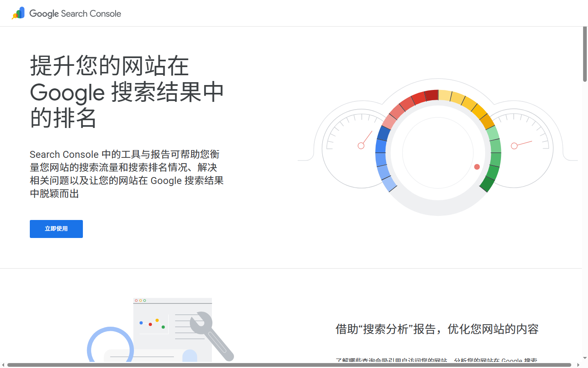Click the scroll-down arrow on vertical scrollbar

coord(585,358)
